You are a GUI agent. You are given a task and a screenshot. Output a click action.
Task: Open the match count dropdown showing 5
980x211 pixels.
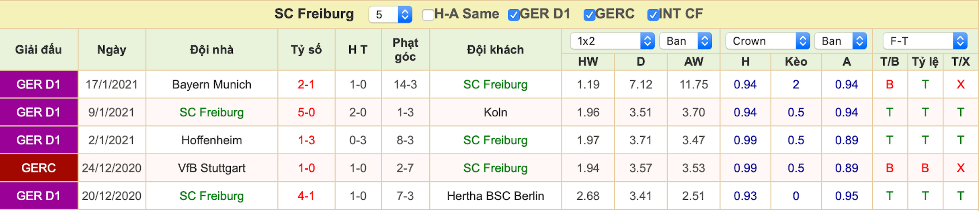[390, 15]
